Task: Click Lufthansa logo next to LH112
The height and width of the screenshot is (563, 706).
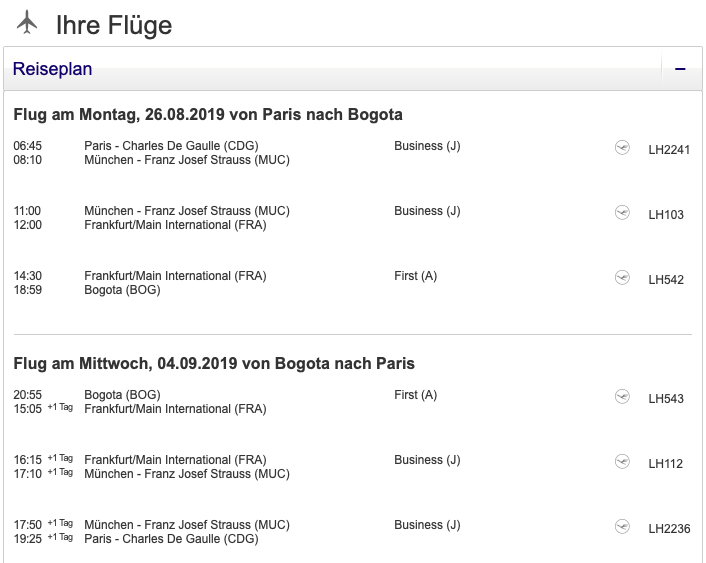Action: (x=622, y=462)
